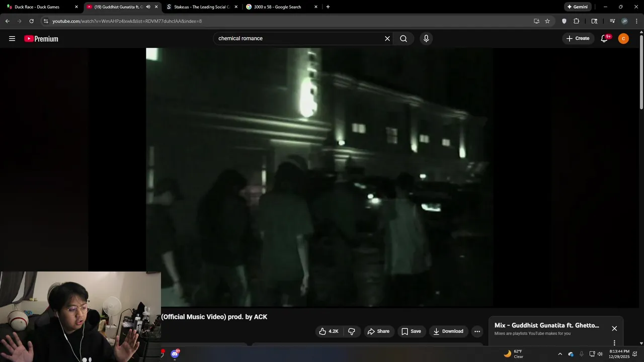Open the shield extension icon

[564, 21]
